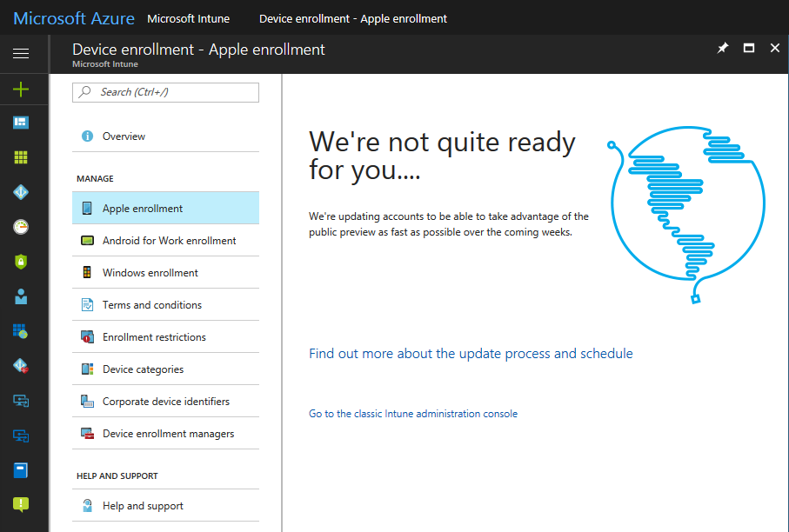Click the Help and support person icon
The height and width of the screenshot is (532, 789).
click(x=87, y=505)
